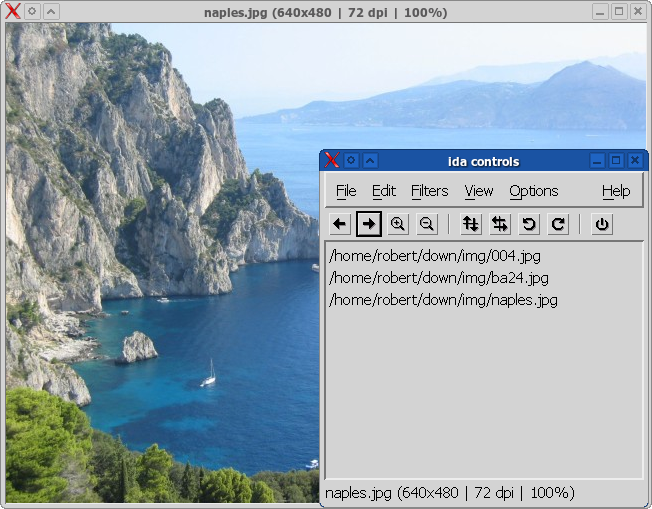652x509 pixels.
Task: Open the View menu
Action: tap(479, 191)
